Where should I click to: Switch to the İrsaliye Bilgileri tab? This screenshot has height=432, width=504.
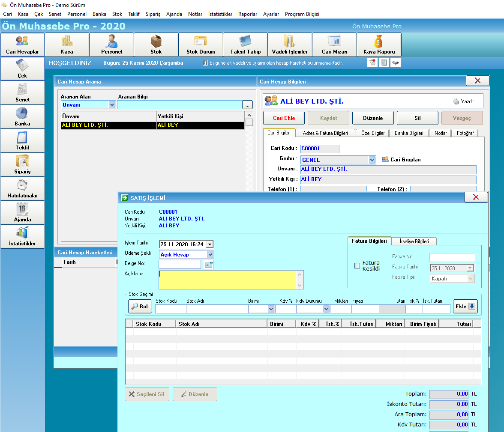(414, 241)
